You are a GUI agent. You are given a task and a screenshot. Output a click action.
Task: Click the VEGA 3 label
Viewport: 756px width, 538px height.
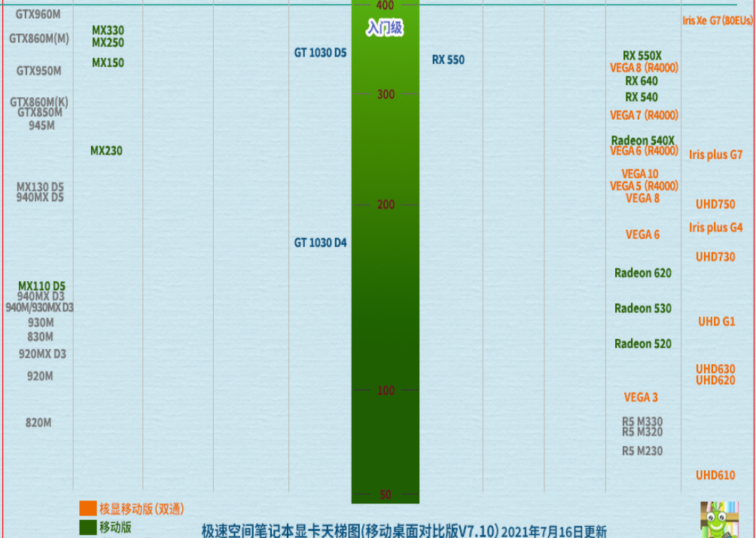(x=640, y=397)
